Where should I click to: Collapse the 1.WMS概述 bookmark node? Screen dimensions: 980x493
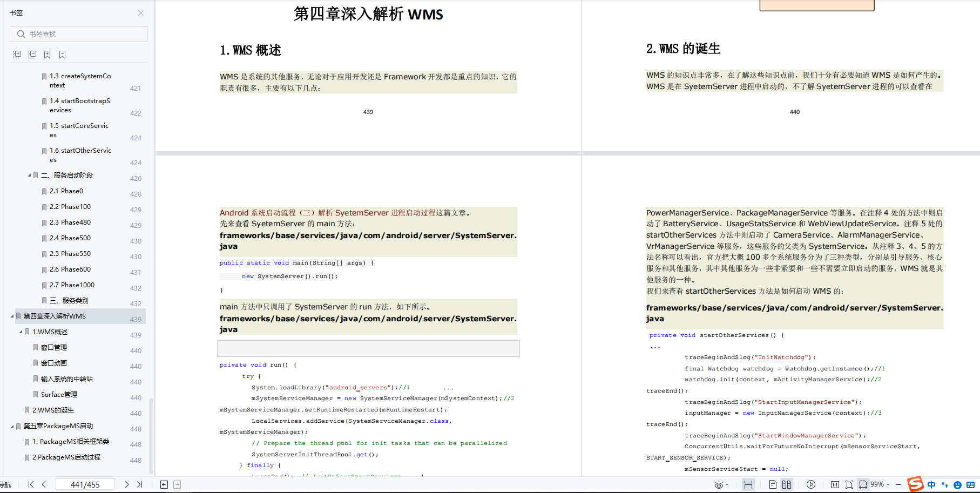pos(21,332)
